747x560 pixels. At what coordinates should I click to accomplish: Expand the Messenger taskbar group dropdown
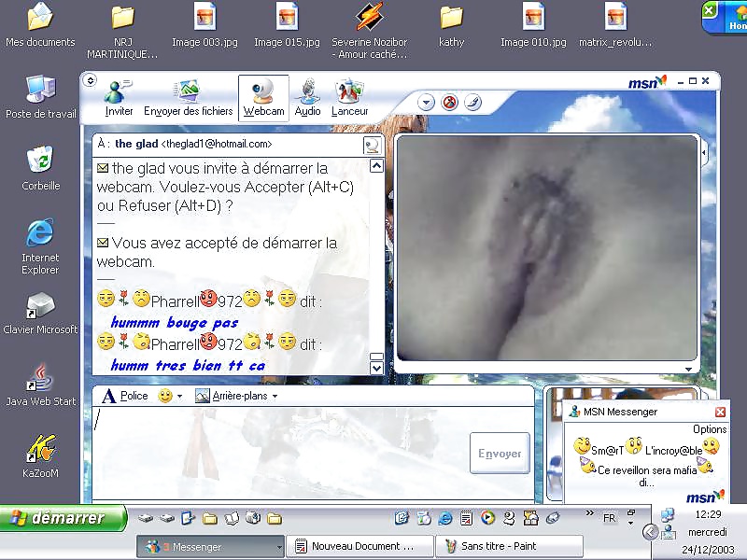point(279,547)
